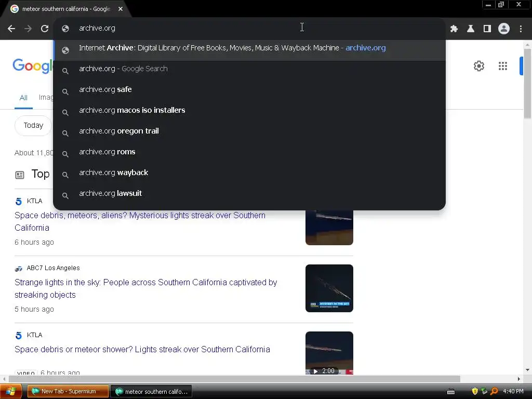Select the archive.org wayback suggestion

(249, 172)
